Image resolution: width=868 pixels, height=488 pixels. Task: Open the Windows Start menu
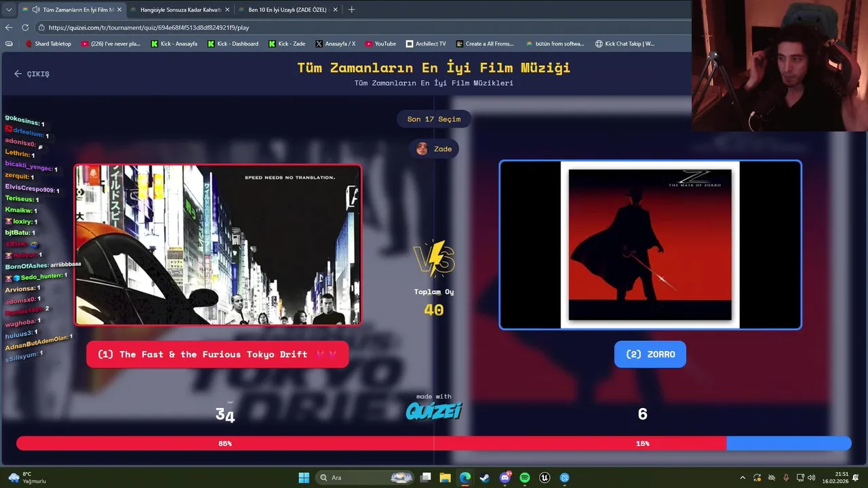(304, 478)
